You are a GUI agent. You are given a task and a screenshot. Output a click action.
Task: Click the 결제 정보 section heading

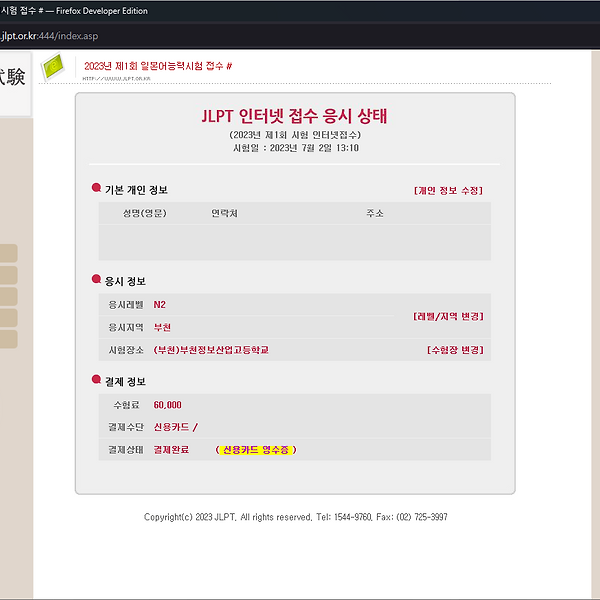125,382
